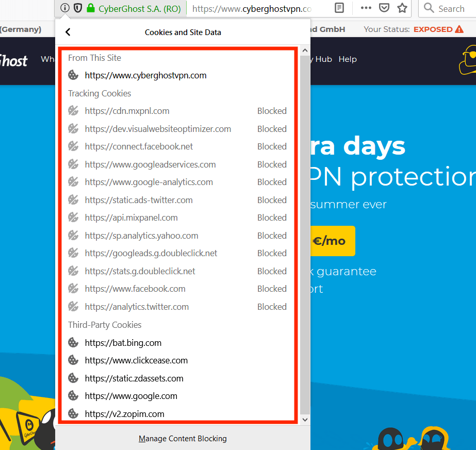Viewport: 476px width, 450px height.
Task: Click the site information icon in address bar
Action: pyautogui.click(x=64, y=8)
